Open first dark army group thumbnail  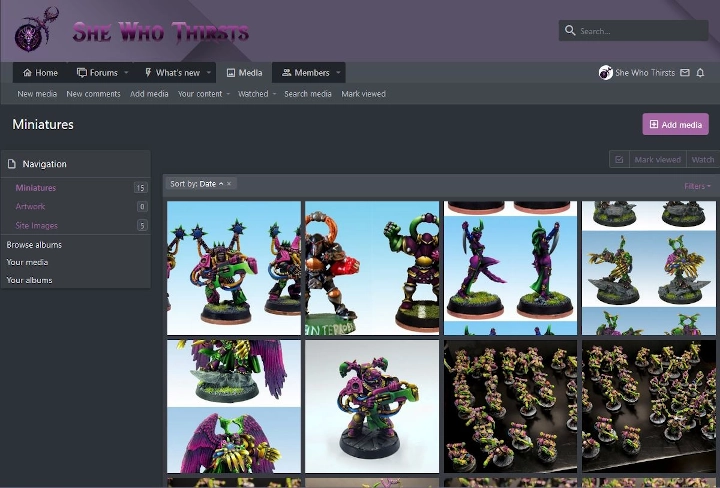click(x=510, y=406)
